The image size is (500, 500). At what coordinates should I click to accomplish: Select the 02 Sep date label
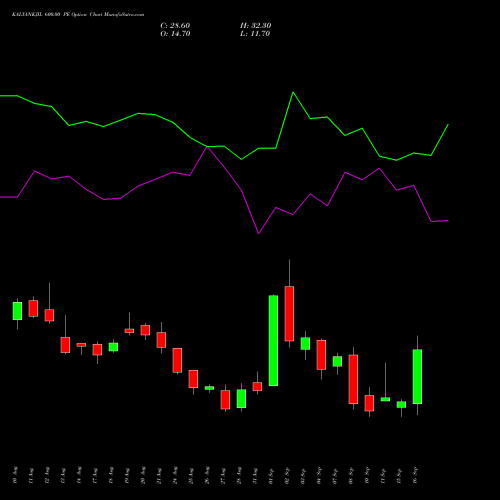(287, 476)
